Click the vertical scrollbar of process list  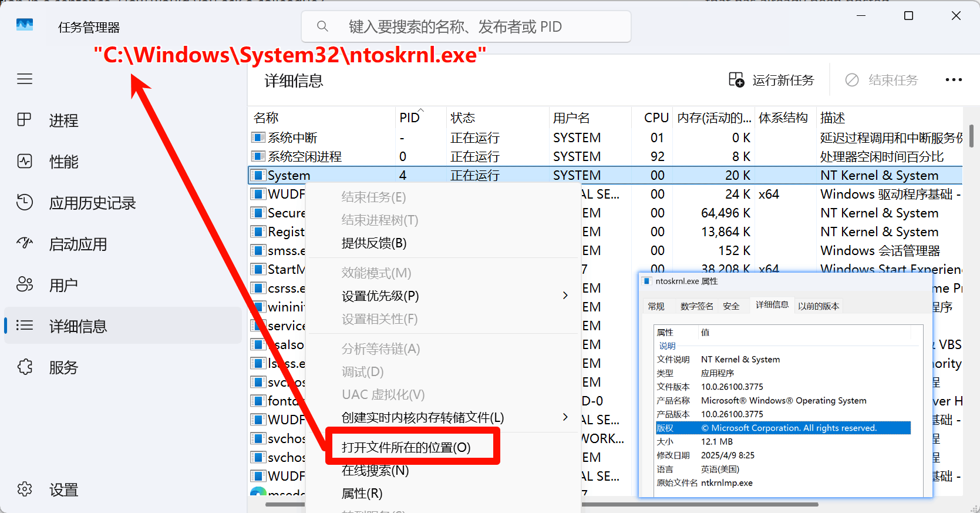pos(971,136)
